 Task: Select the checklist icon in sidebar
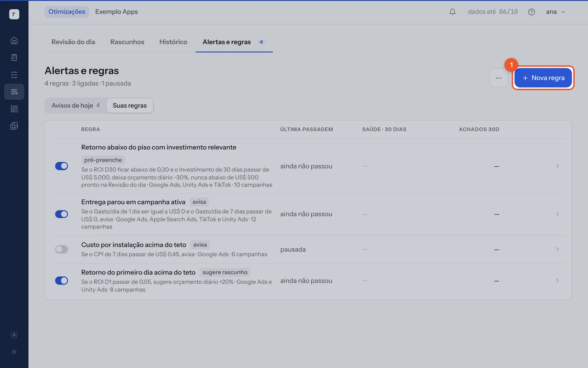click(x=14, y=92)
